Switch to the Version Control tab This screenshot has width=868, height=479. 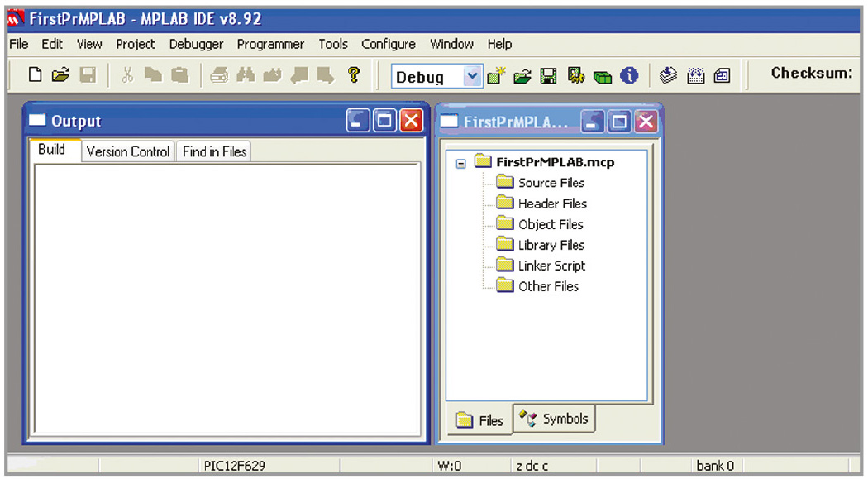coord(128,151)
